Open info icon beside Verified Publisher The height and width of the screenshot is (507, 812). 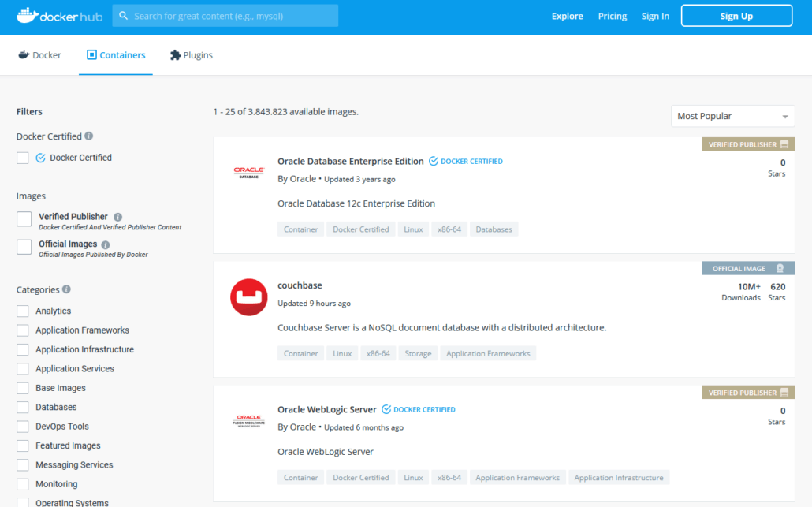(x=118, y=217)
